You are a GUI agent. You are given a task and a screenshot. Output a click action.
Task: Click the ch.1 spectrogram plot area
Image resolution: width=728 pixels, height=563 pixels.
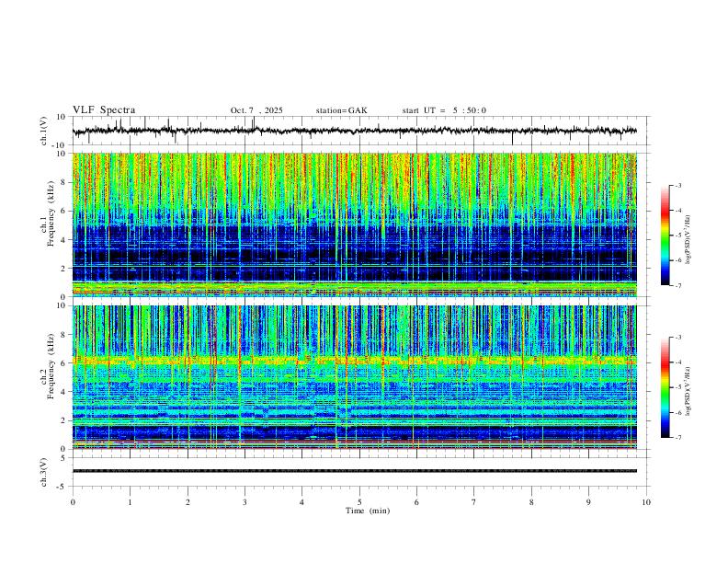[354, 224]
